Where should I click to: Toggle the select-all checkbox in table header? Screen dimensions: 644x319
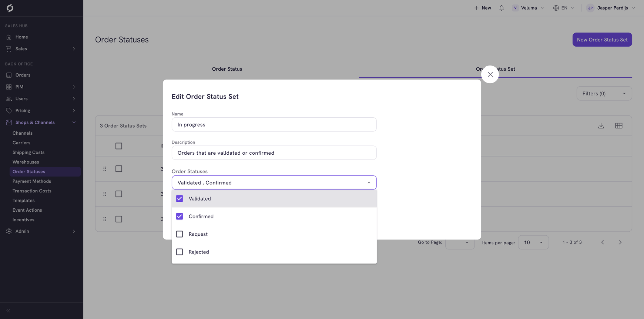pos(119,146)
